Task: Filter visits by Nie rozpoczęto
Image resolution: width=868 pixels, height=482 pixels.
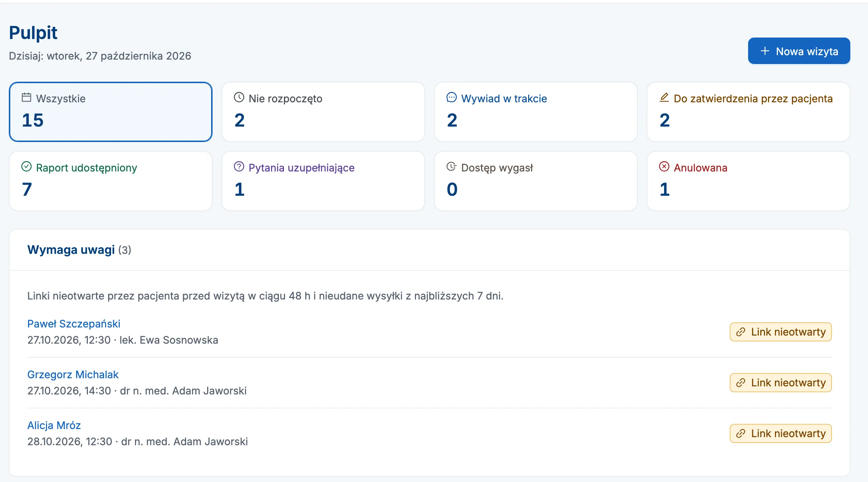Action: point(323,112)
